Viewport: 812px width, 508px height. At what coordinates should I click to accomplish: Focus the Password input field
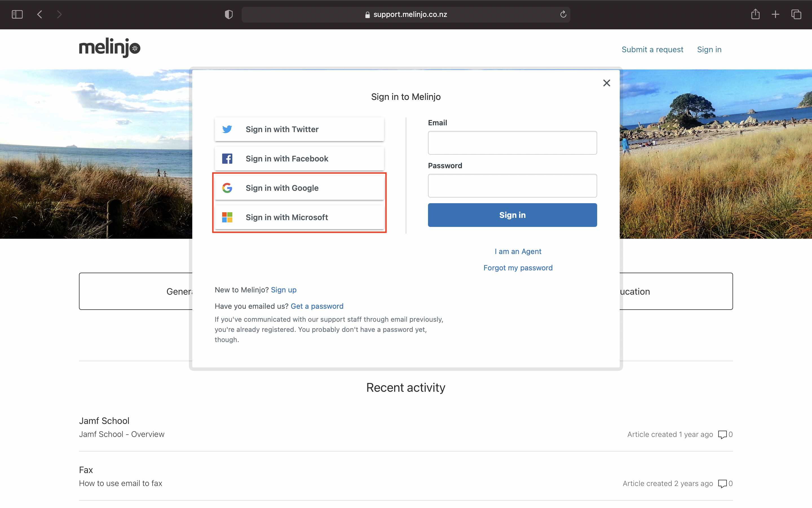coord(512,185)
